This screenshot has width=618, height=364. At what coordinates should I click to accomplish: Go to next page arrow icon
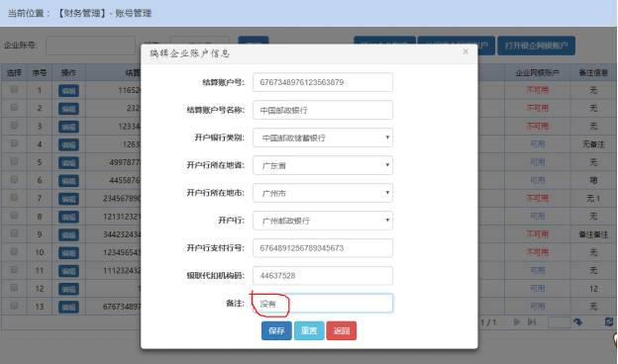point(517,321)
